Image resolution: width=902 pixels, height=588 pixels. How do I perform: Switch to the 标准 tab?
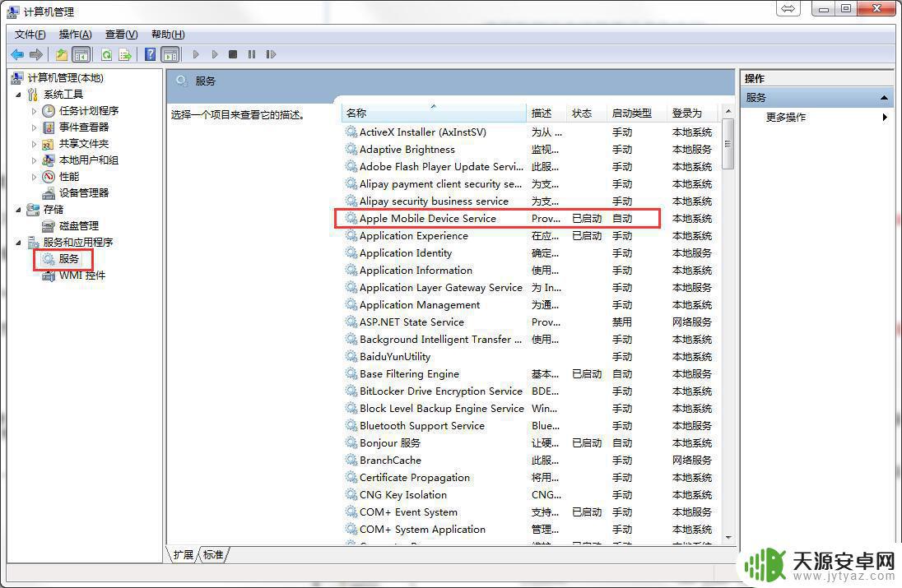click(x=213, y=554)
